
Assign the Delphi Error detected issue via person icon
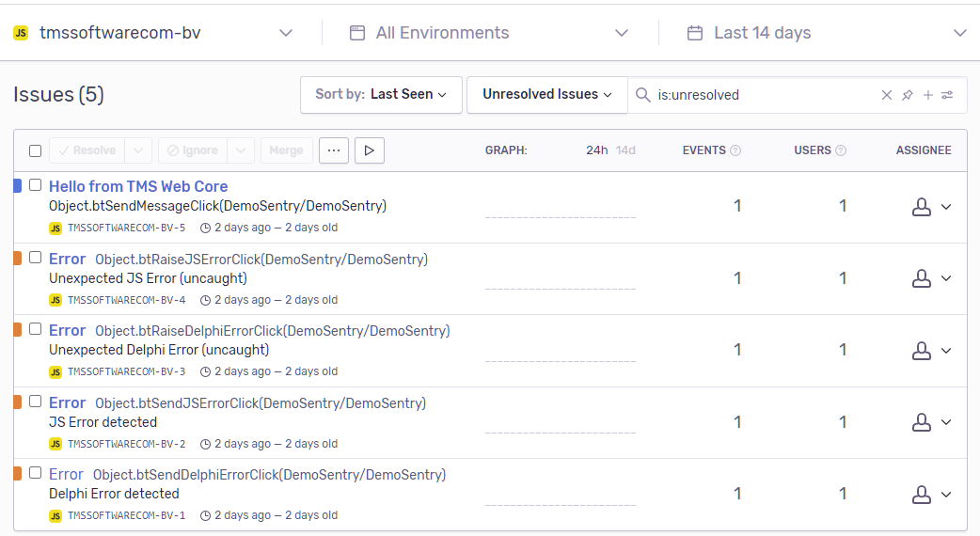(922, 494)
